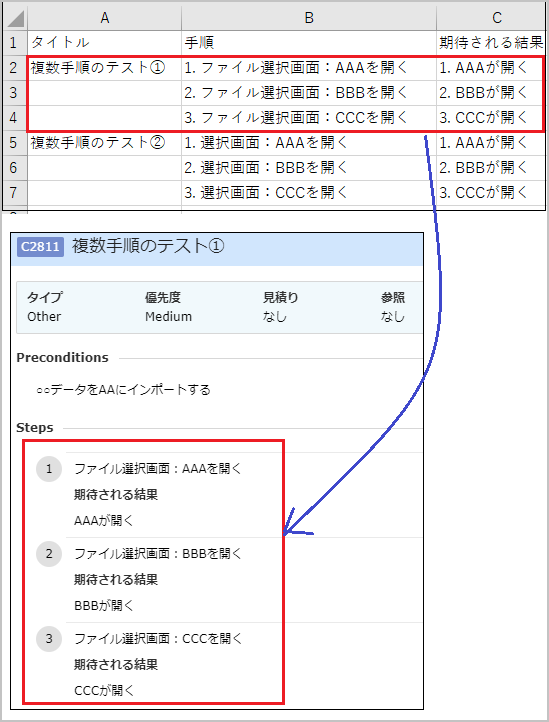Select row 3 header
The height and width of the screenshot is (722, 549).
tap(15, 93)
